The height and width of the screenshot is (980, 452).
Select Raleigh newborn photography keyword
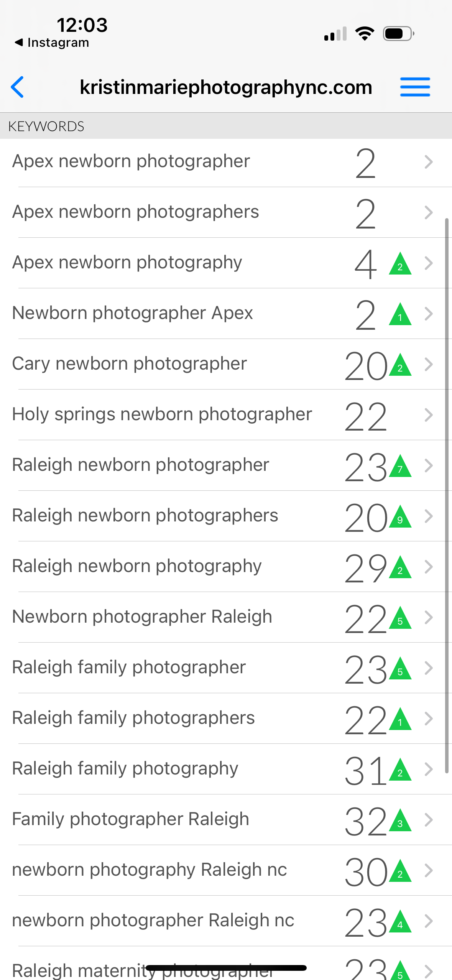click(137, 566)
